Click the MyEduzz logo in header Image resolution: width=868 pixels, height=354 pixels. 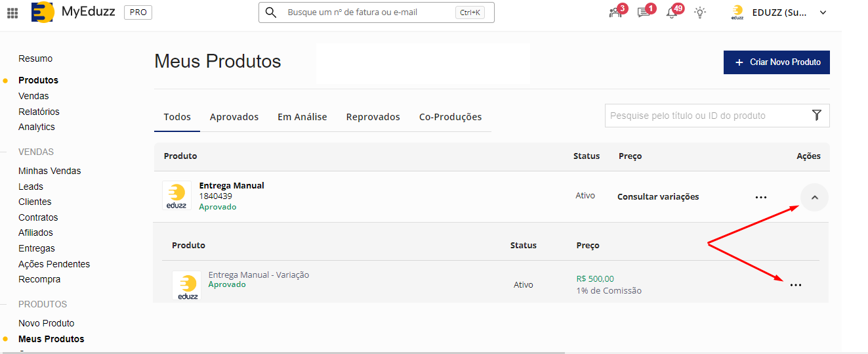point(43,12)
